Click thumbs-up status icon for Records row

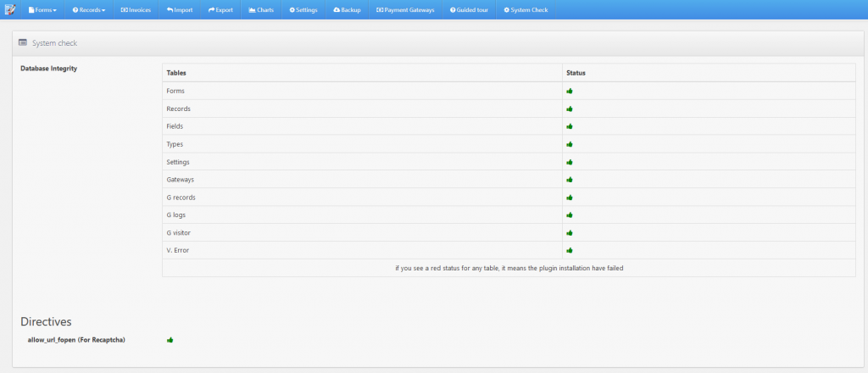(x=570, y=109)
